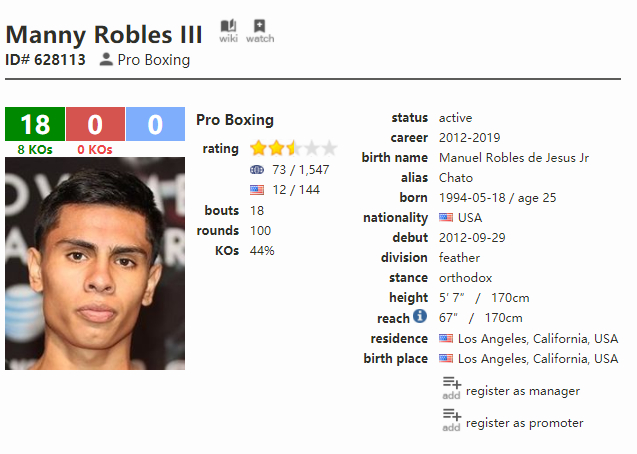
Task: Click the nationality USA flag icon
Action: 446,218
